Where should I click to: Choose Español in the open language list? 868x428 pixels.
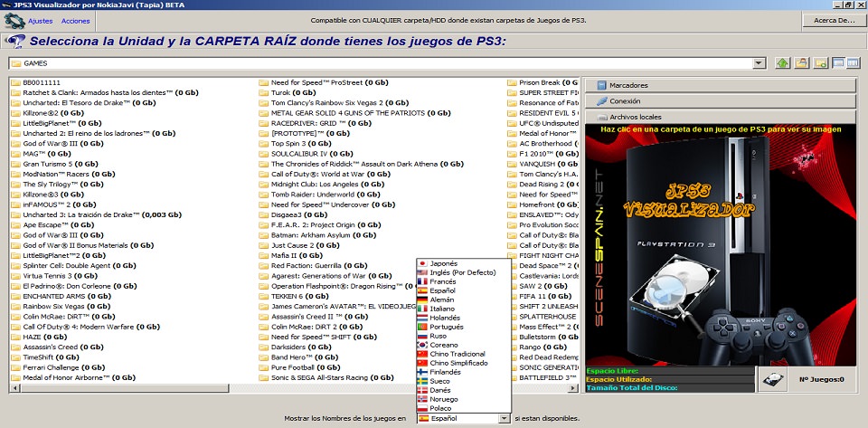point(463,290)
